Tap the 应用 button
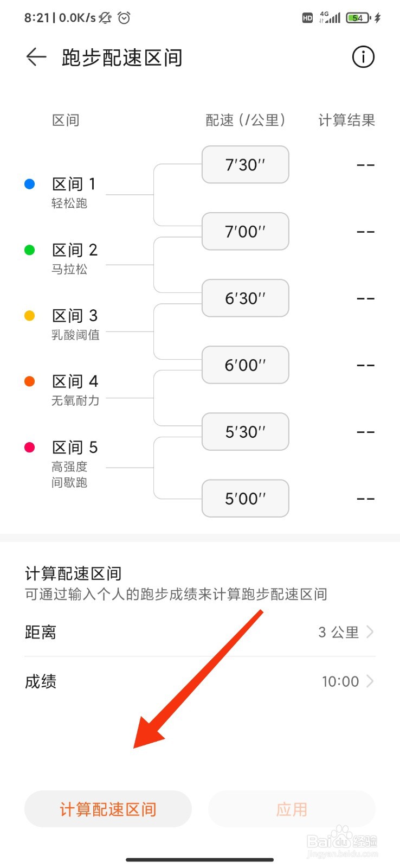 (292, 809)
